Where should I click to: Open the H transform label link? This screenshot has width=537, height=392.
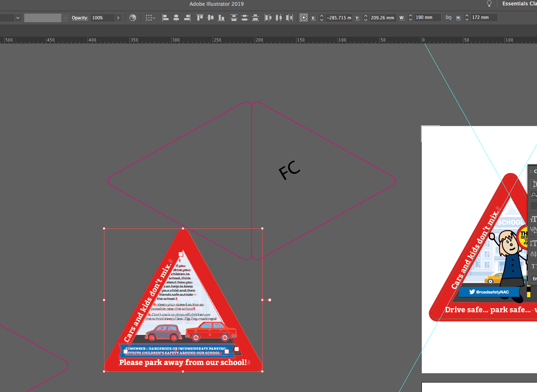coord(458,18)
